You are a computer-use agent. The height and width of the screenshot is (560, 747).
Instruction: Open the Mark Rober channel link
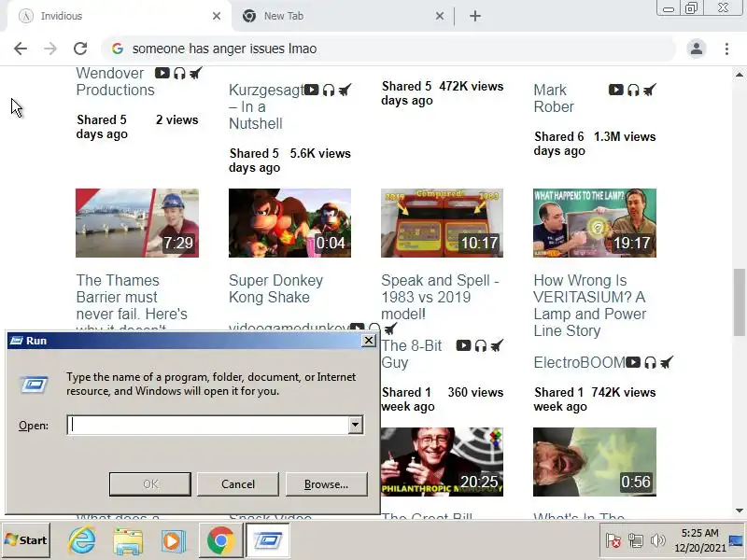554,98
